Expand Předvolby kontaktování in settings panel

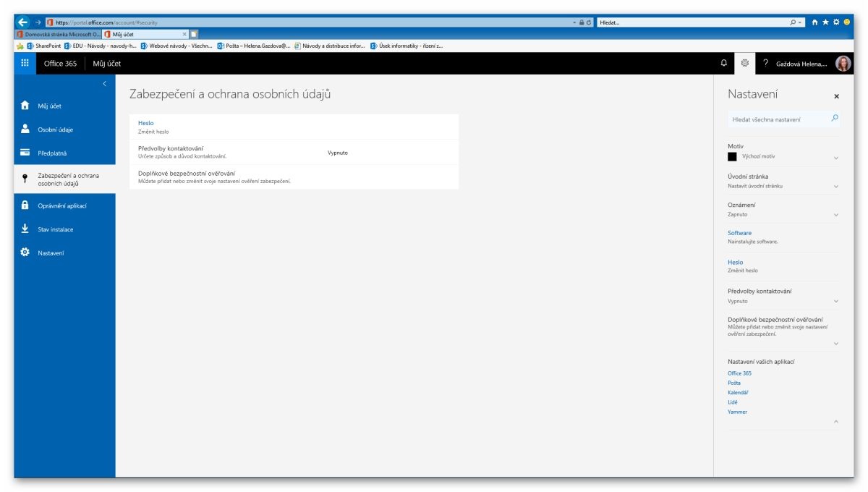click(836, 301)
